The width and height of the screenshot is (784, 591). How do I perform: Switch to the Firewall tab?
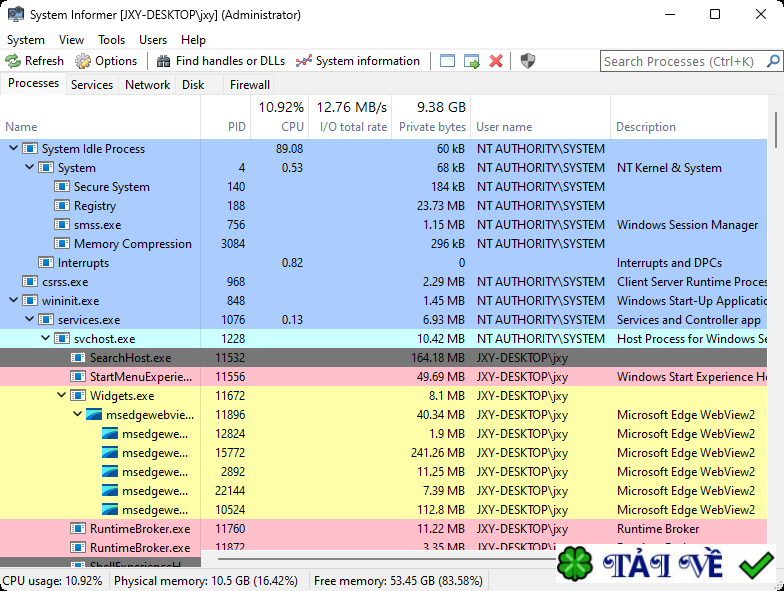click(x=249, y=85)
